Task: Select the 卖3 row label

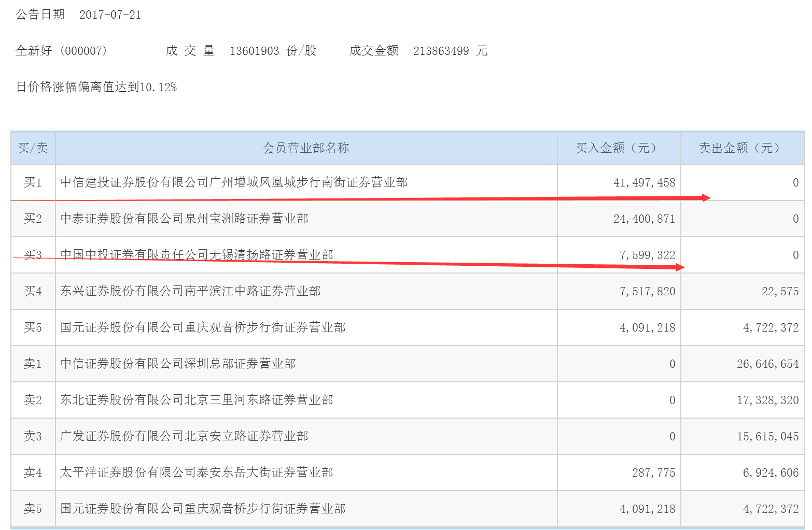Action: click(x=33, y=436)
